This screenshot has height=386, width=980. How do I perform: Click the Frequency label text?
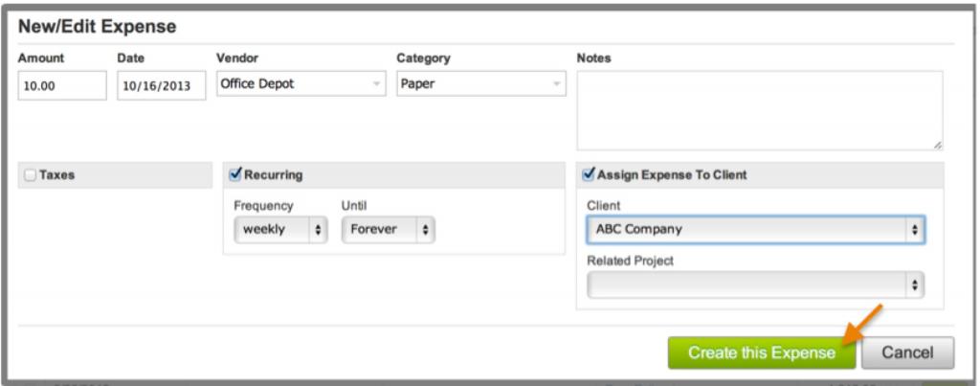(x=263, y=205)
